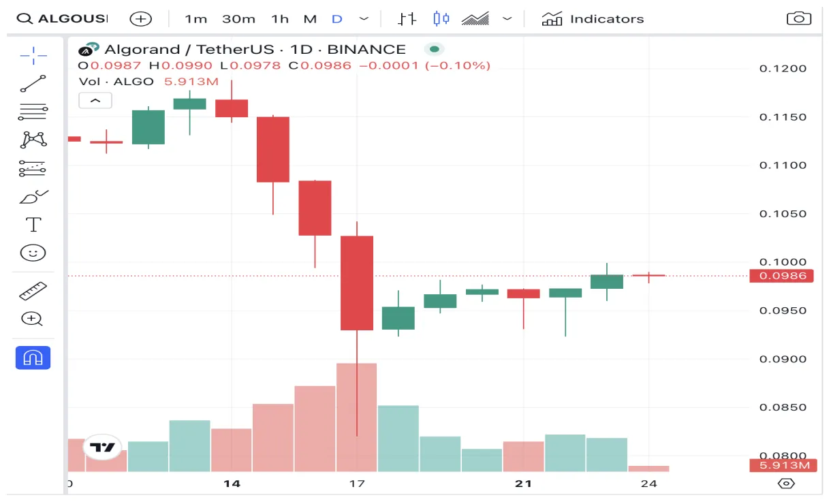
Task: Select the Trend Line drawing tool
Action: (32, 83)
